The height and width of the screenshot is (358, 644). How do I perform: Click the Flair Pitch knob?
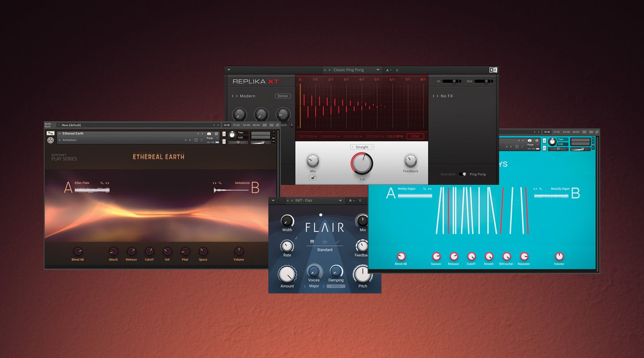point(362,274)
